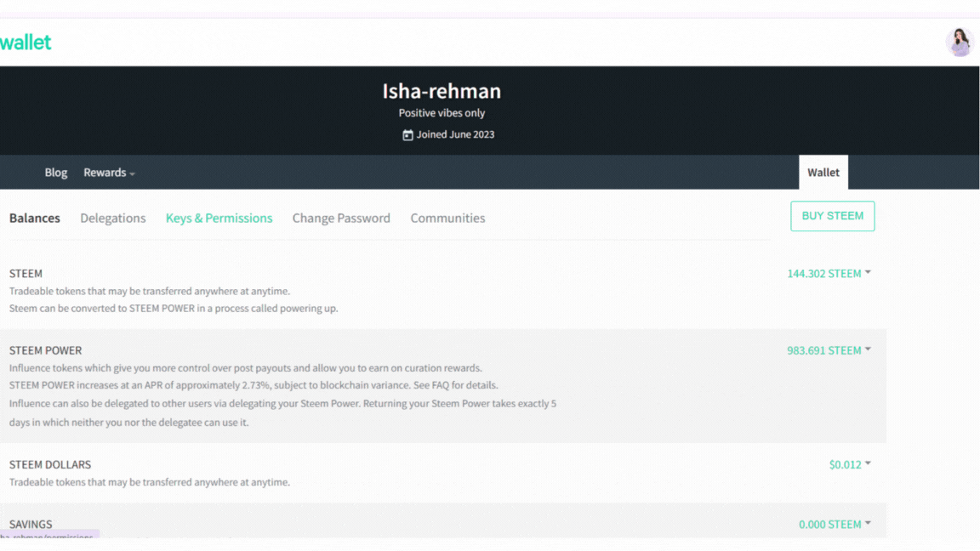The image size is (980, 551).
Task: Open the 0.000 STEEM savings dropdown
Action: [835, 524]
